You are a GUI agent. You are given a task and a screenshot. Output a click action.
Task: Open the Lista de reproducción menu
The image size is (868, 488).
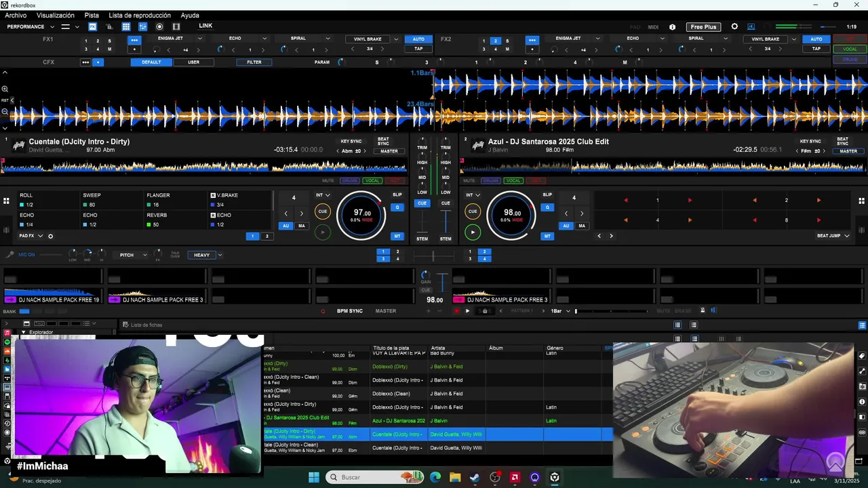tap(140, 15)
